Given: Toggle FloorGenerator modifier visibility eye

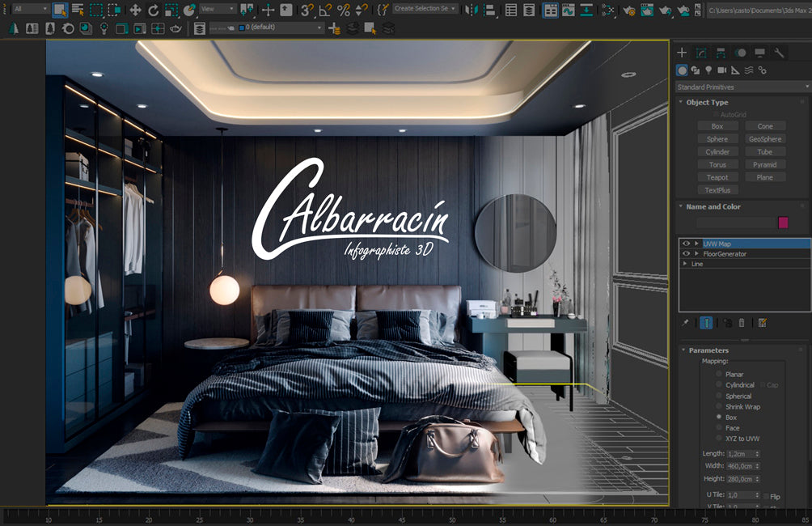Looking at the screenshot, I should [x=686, y=254].
